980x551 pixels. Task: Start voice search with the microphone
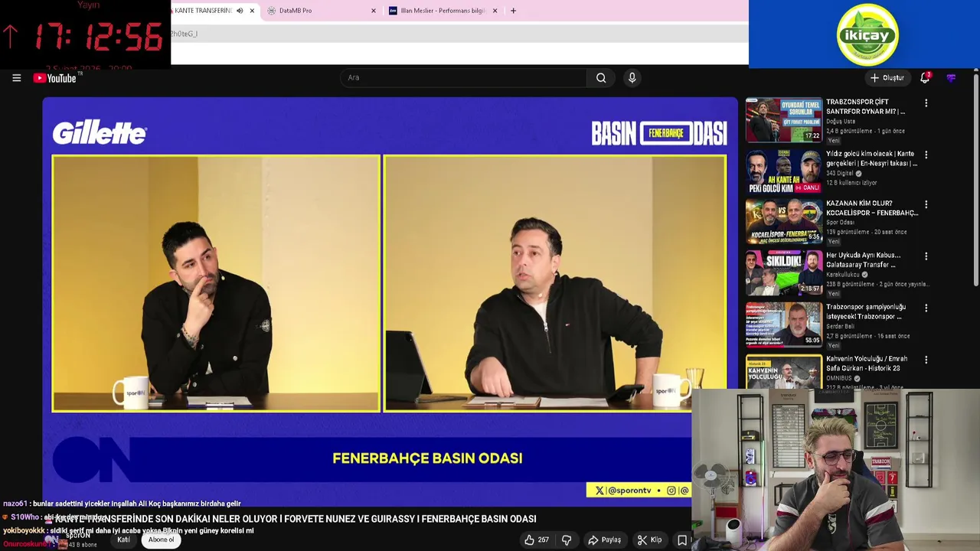point(632,77)
